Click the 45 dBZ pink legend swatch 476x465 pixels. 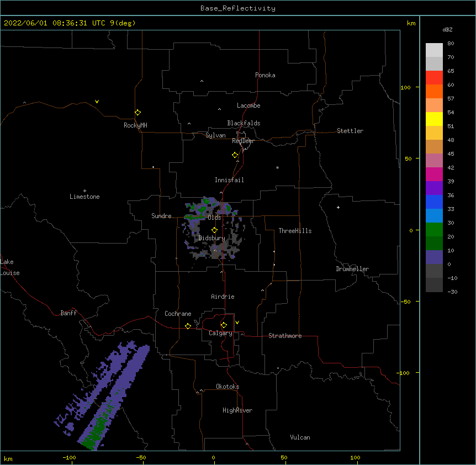434,160
